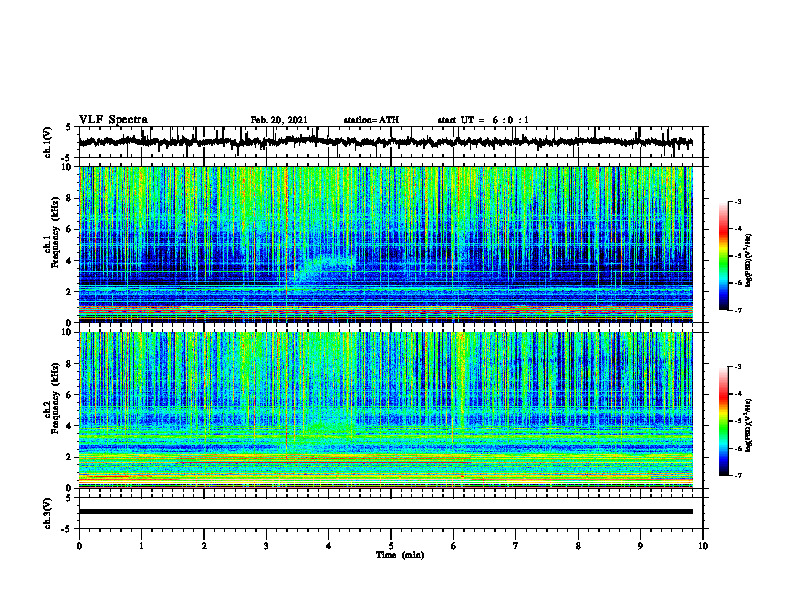Click the '-3' tick on the ch.2 colorbar
This screenshot has width=792, height=612.
point(738,367)
